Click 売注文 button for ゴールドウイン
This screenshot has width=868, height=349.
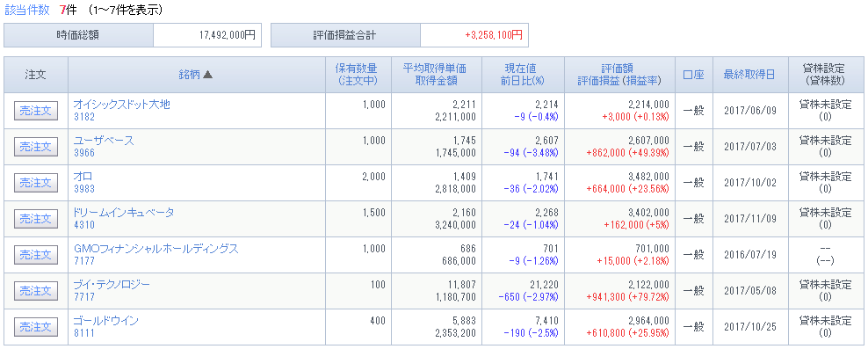click(35, 327)
